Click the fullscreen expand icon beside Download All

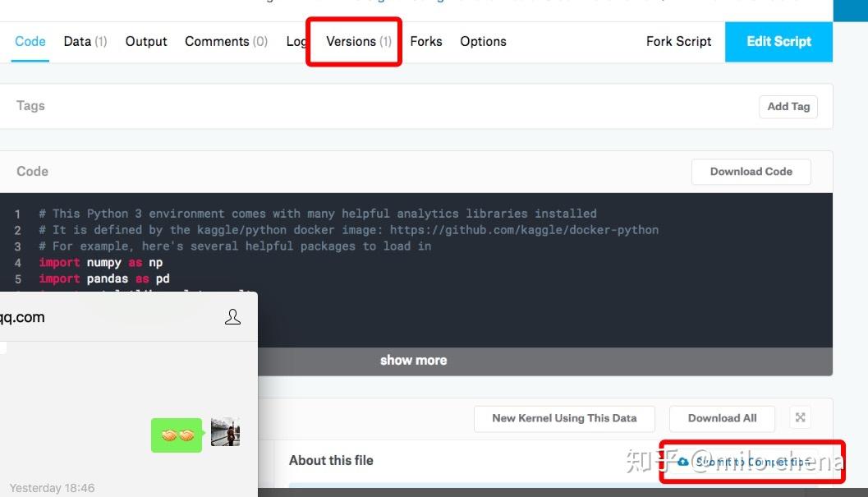(800, 417)
